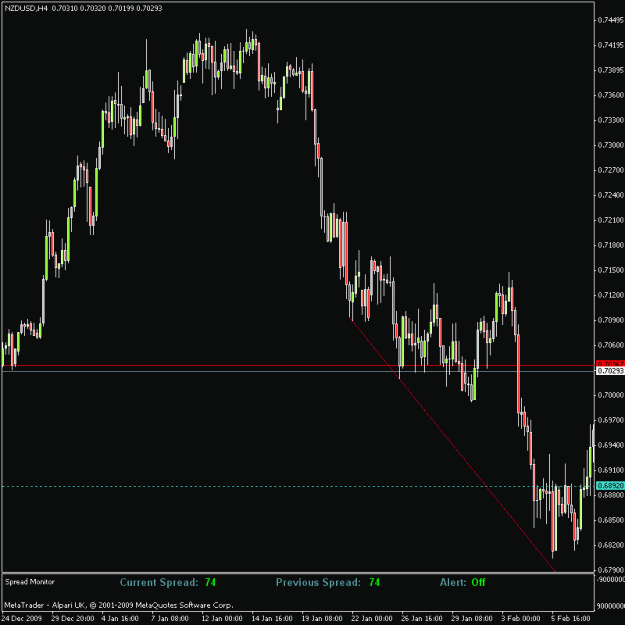This screenshot has height=625, width=625.
Task: Click the 3 Feb 00:00 time label
Action: coord(521,619)
